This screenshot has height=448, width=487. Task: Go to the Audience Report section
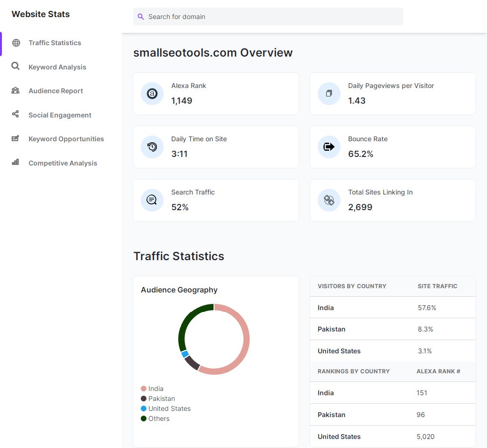click(x=56, y=91)
